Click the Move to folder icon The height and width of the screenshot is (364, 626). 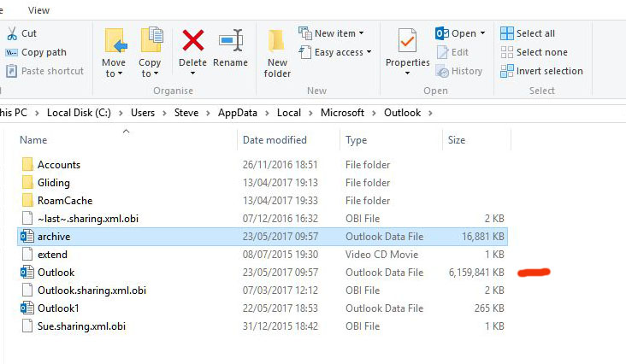[115, 40]
